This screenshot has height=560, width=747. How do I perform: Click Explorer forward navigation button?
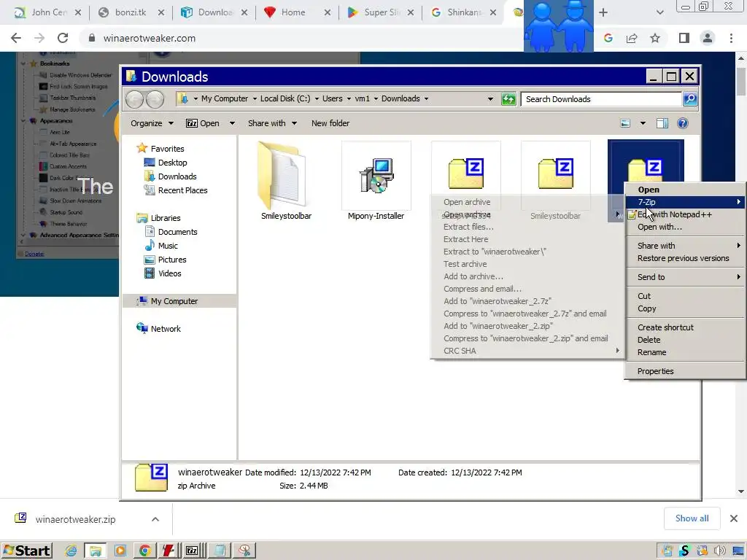(x=155, y=99)
